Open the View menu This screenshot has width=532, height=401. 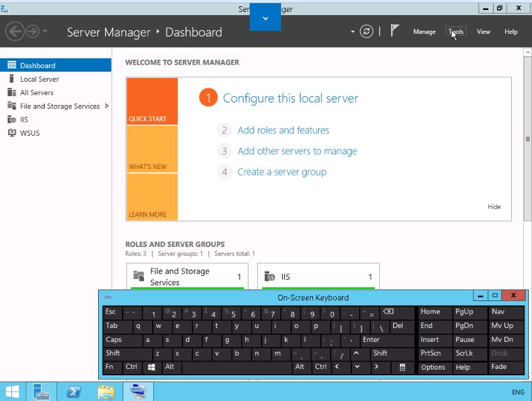coord(483,31)
